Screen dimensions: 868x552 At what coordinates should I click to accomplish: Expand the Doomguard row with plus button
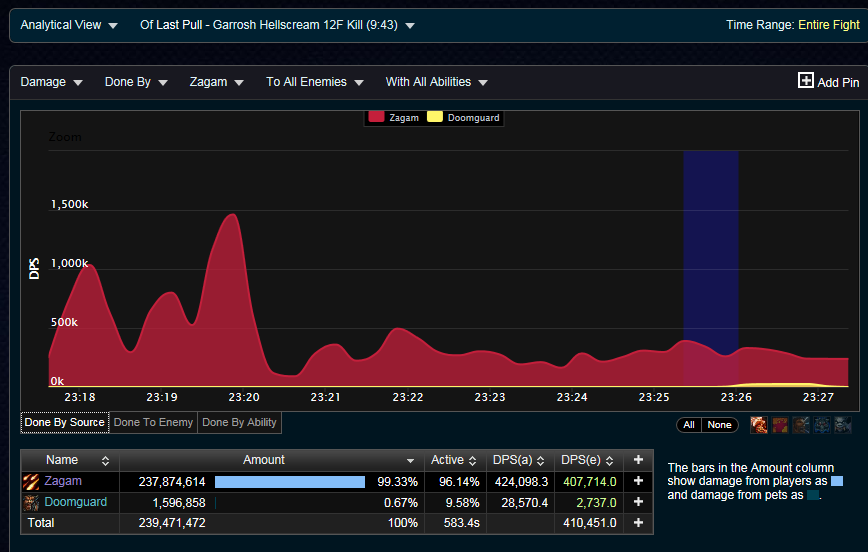638,502
